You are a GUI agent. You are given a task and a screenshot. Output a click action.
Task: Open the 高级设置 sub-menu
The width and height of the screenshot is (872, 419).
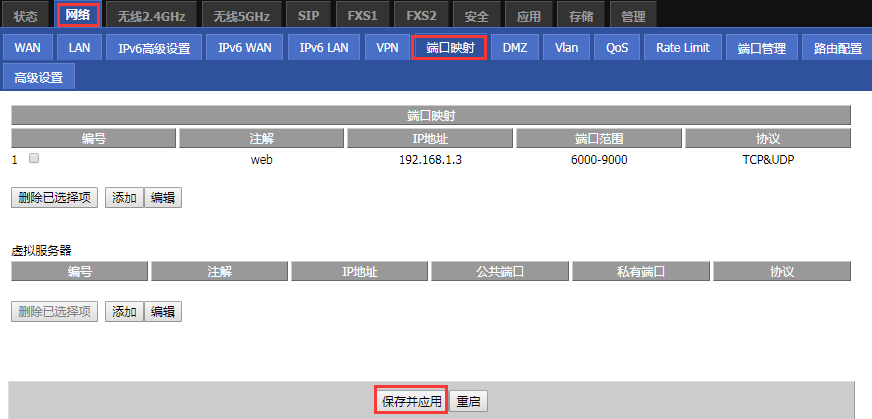pyautogui.click(x=38, y=77)
